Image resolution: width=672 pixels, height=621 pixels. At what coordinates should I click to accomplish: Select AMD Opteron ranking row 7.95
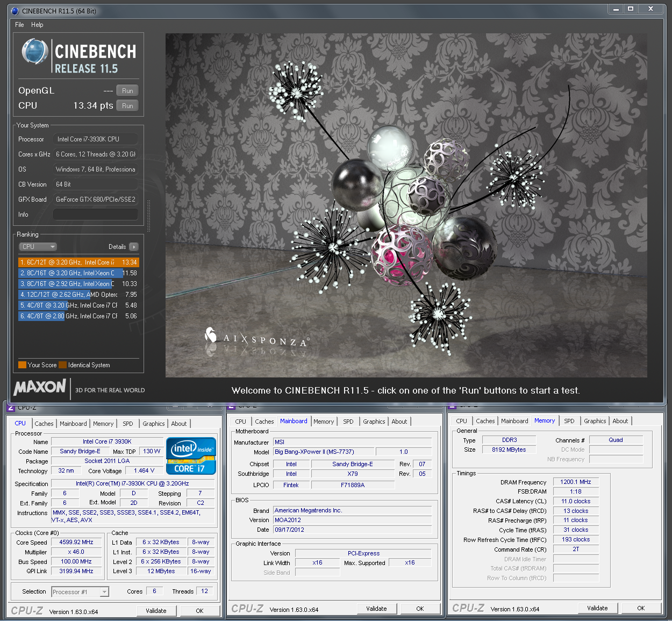(x=78, y=295)
